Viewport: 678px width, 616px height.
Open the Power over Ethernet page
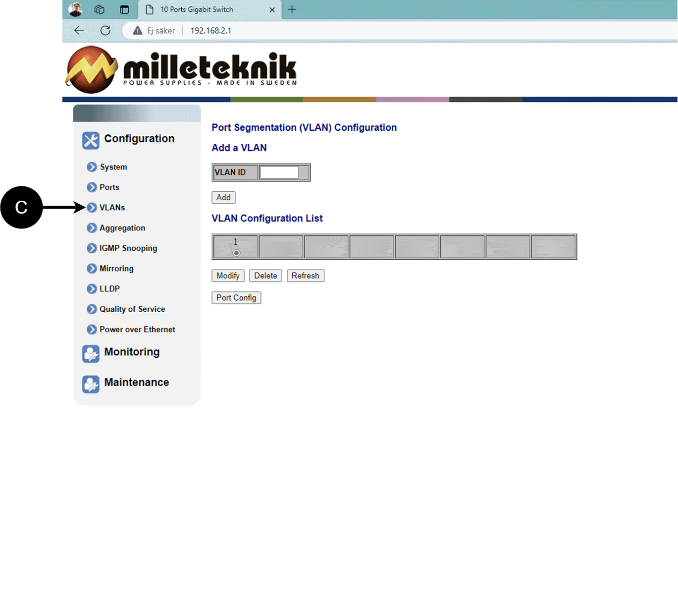tap(137, 330)
